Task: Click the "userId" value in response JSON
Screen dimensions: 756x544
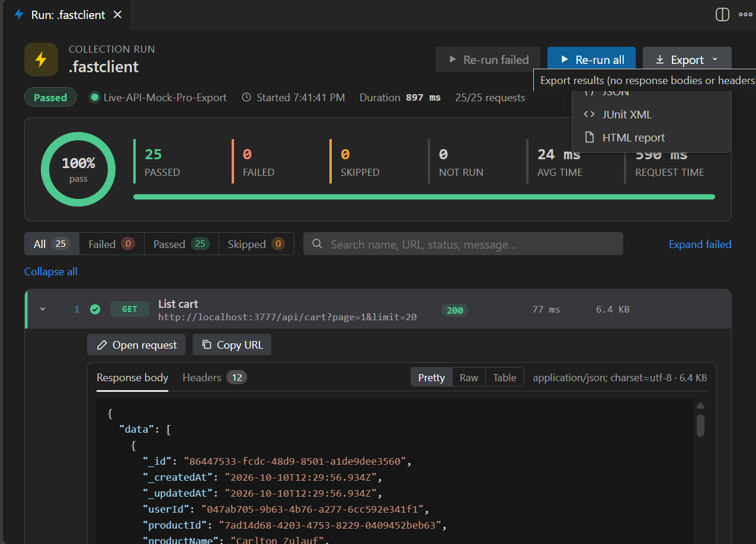Action: (x=312, y=509)
